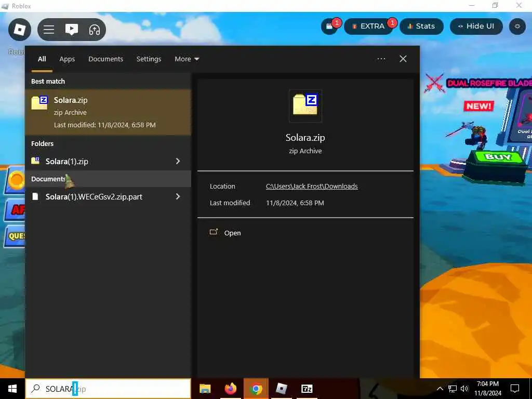The width and height of the screenshot is (532, 399).
Task: Click the Solara(1).zip zip folder icon
Action: 35,161
